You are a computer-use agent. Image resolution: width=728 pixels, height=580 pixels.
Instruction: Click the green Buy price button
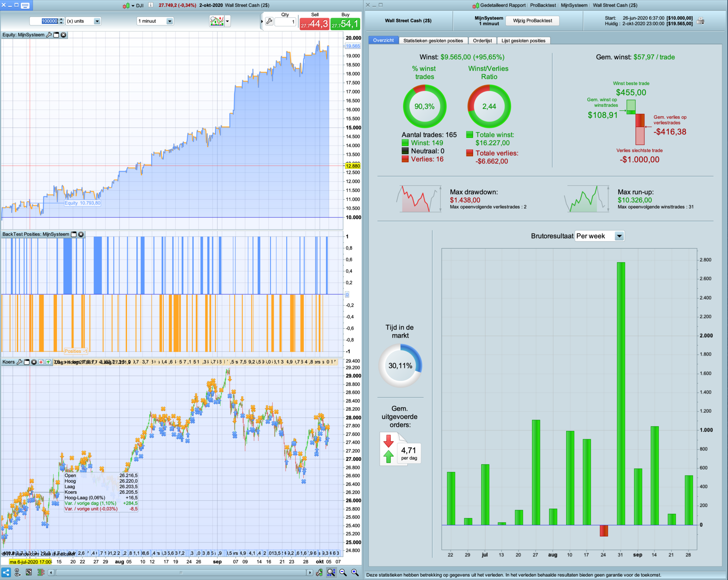(345, 23)
